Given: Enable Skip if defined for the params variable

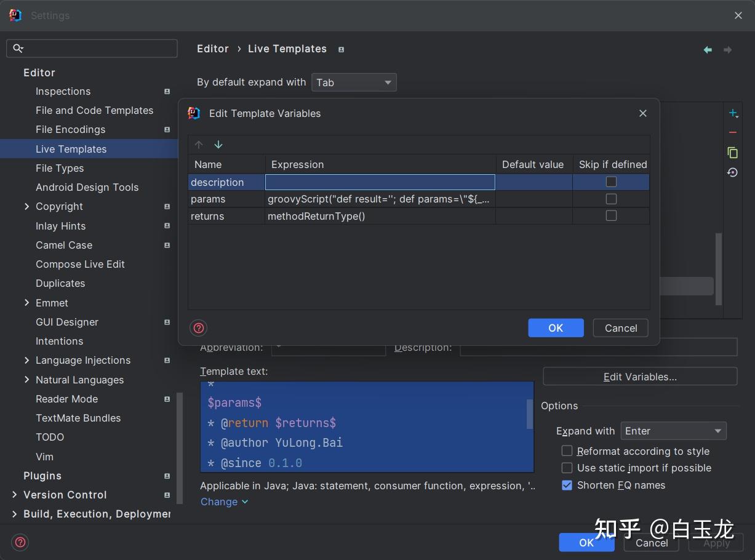Looking at the screenshot, I should pyautogui.click(x=610, y=198).
